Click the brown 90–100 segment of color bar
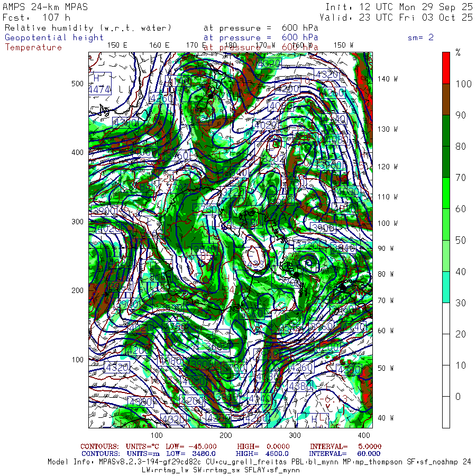Viewport: 476px width, 476px height. click(446, 99)
